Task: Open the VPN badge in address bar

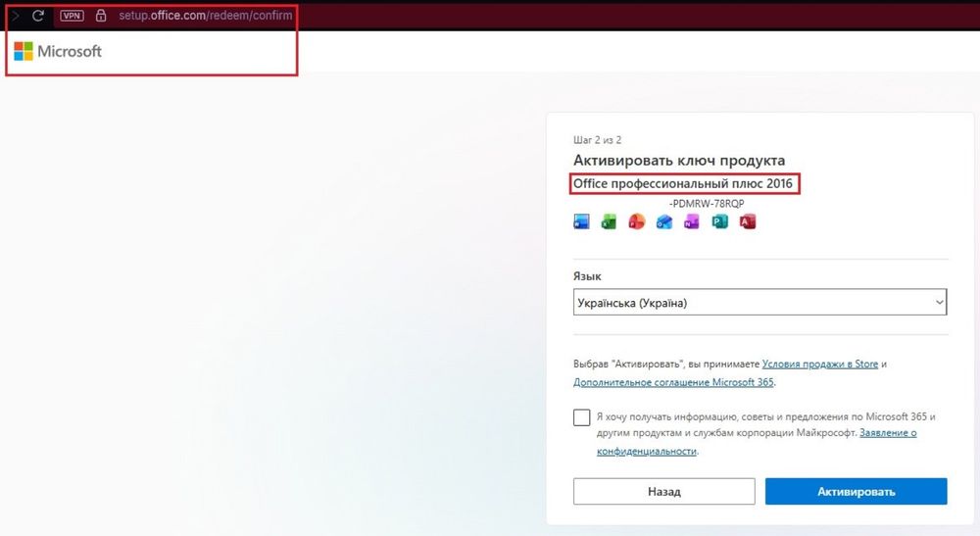Action: 72,16
